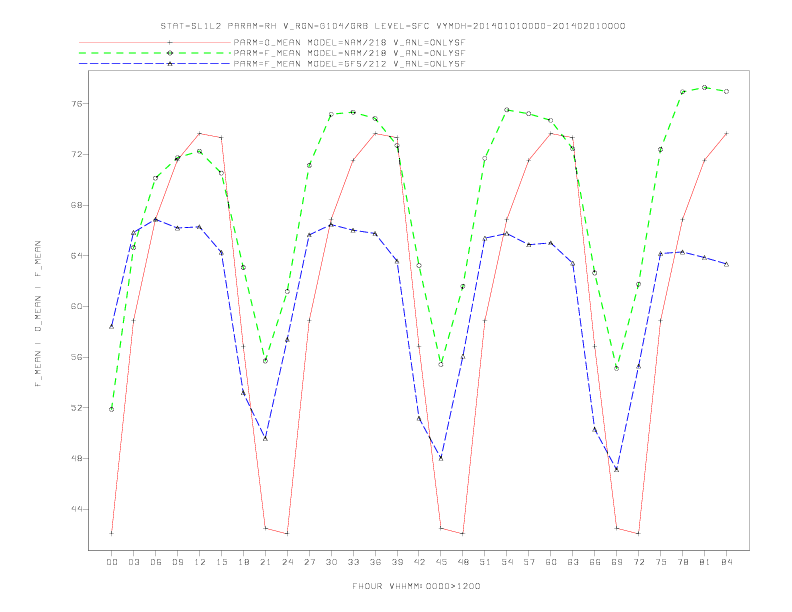792x612 pixels.
Task: Click blue GFS triangle data point at hour 69
Action: point(617,469)
